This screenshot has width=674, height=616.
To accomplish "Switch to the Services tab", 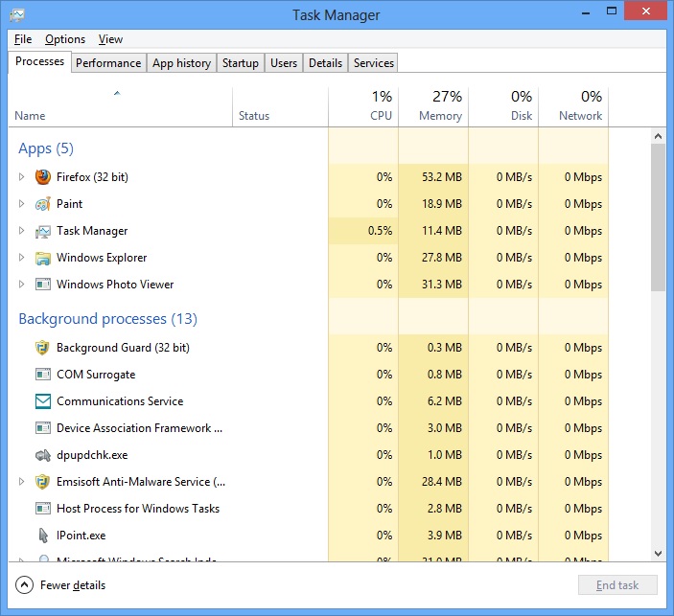I will pos(374,63).
